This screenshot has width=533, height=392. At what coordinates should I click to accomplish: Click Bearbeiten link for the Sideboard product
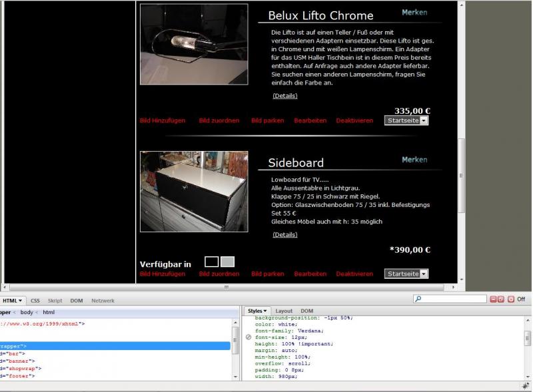[x=310, y=274]
